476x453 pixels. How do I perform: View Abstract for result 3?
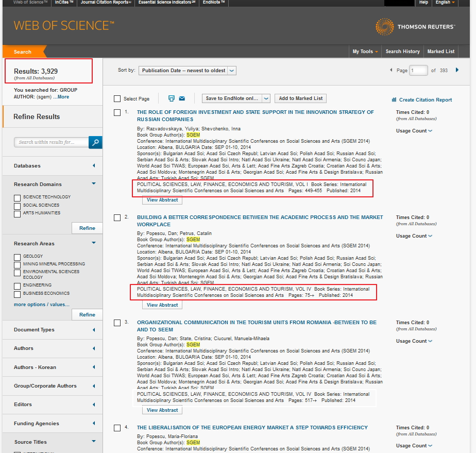coord(162,410)
